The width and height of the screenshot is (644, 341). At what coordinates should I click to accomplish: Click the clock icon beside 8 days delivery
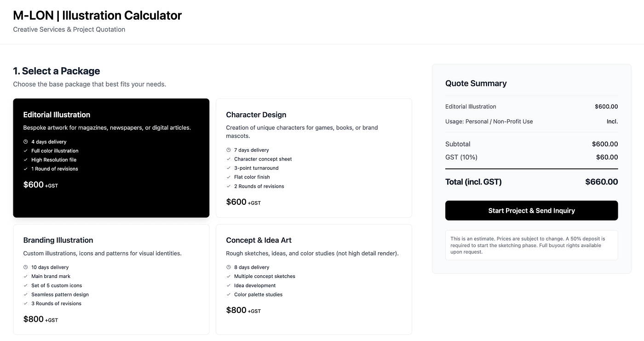[229, 267]
